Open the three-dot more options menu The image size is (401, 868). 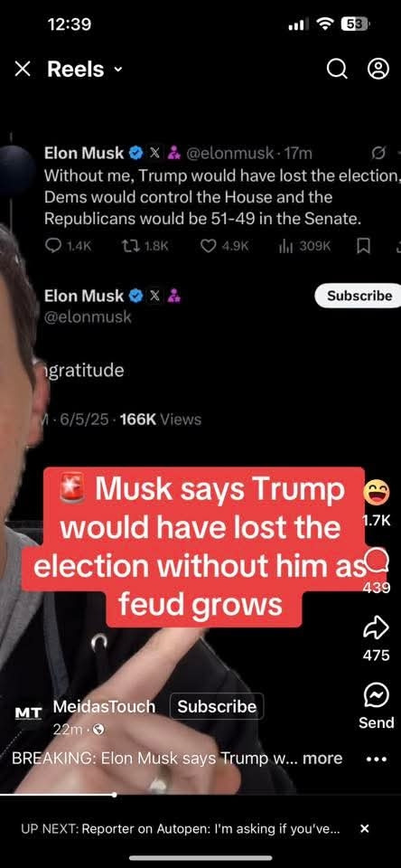377,759
